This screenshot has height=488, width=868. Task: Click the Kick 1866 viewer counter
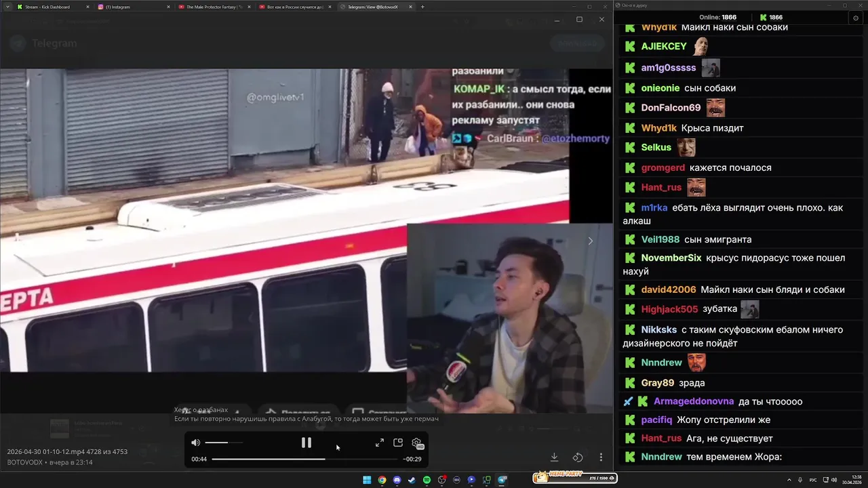click(771, 18)
